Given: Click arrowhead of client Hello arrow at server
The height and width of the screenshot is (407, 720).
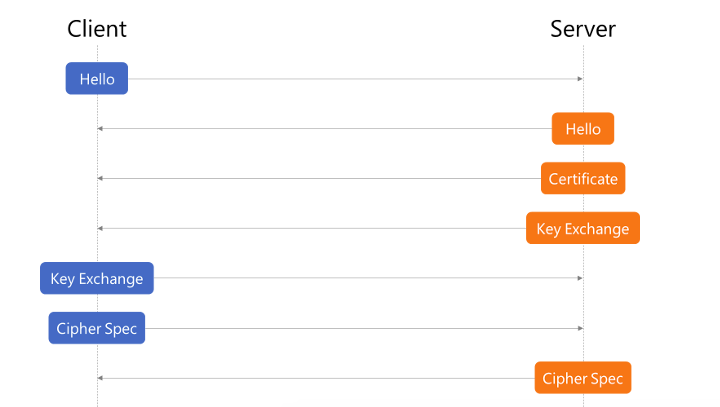Looking at the screenshot, I should [x=580, y=79].
